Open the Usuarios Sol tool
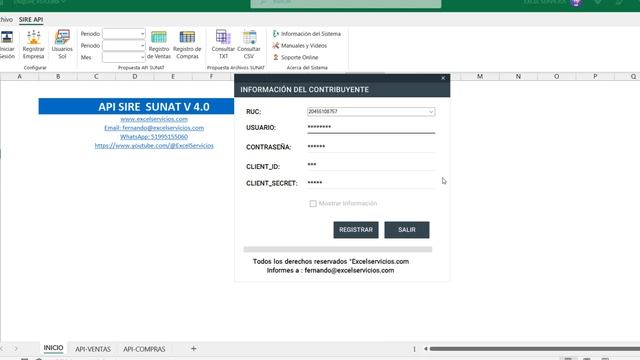Image resolution: width=640 pixels, height=360 pixels. pos(62,44)
